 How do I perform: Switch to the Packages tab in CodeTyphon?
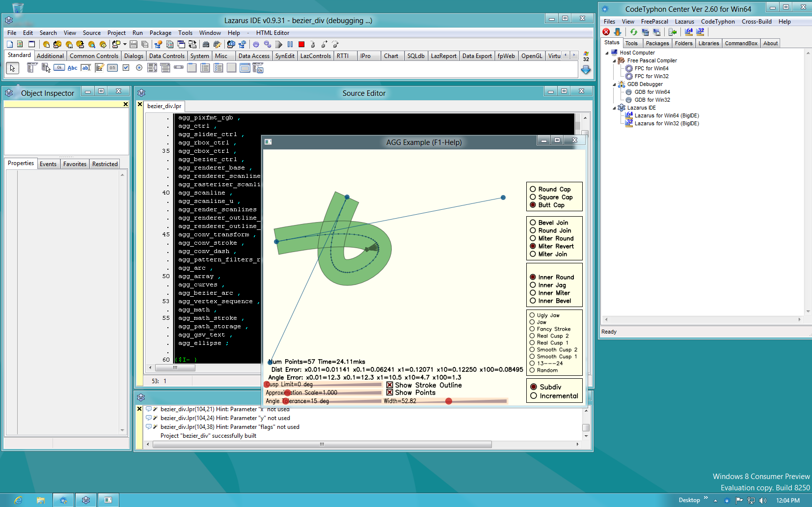pos(657,43)
